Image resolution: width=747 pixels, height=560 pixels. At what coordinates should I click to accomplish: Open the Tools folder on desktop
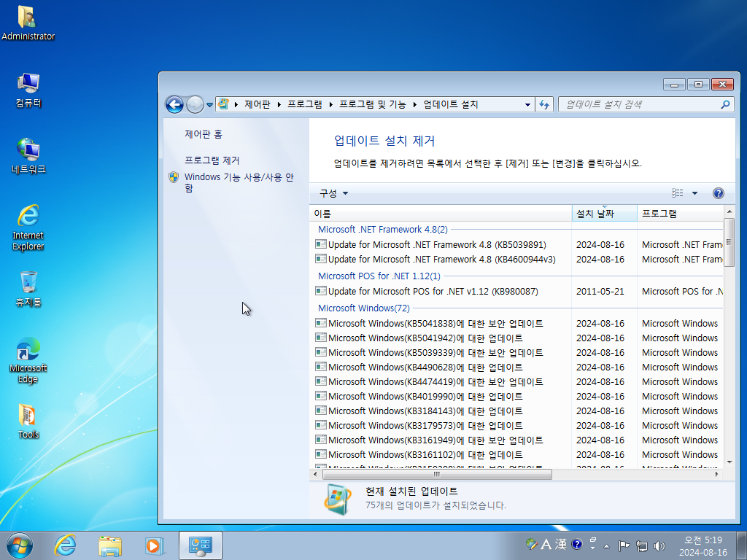[x=28, y=421]
